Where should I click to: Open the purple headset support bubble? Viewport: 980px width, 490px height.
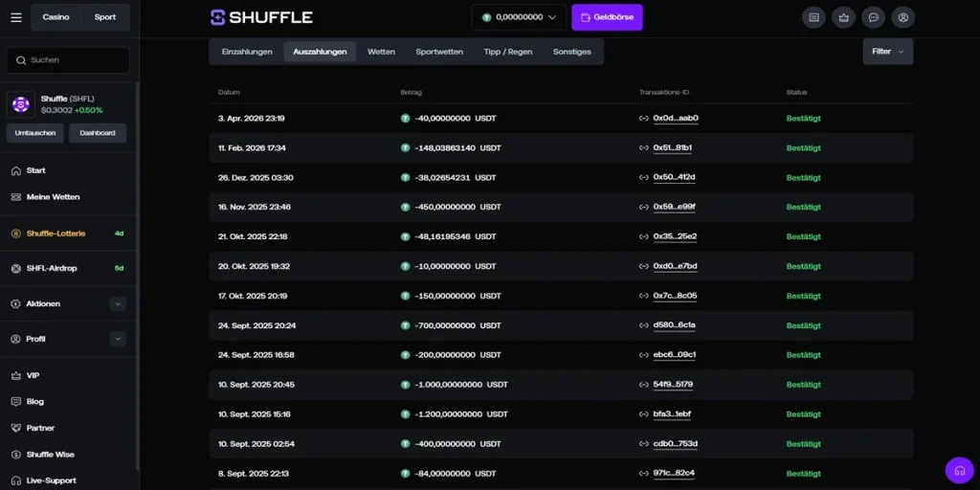(x=959, y=472)
